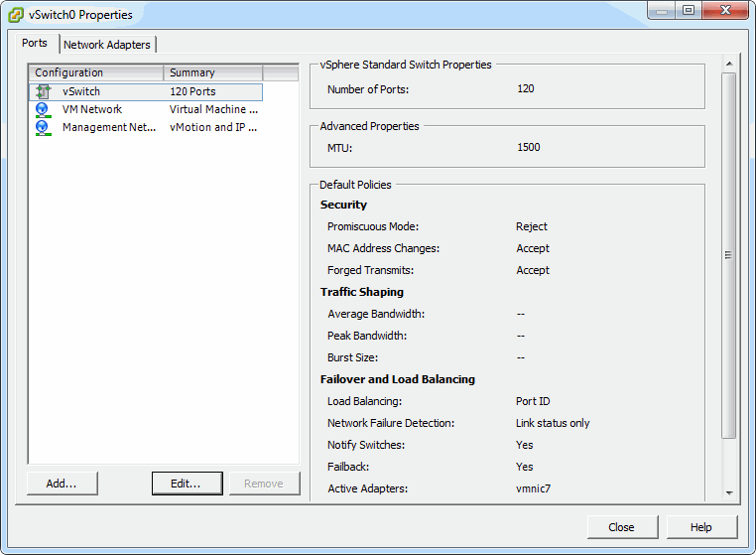This screenshot has width=756, height=555.
Task: Click the vMotion and IP ... summary cell
Action: click(x=213, y=127)
